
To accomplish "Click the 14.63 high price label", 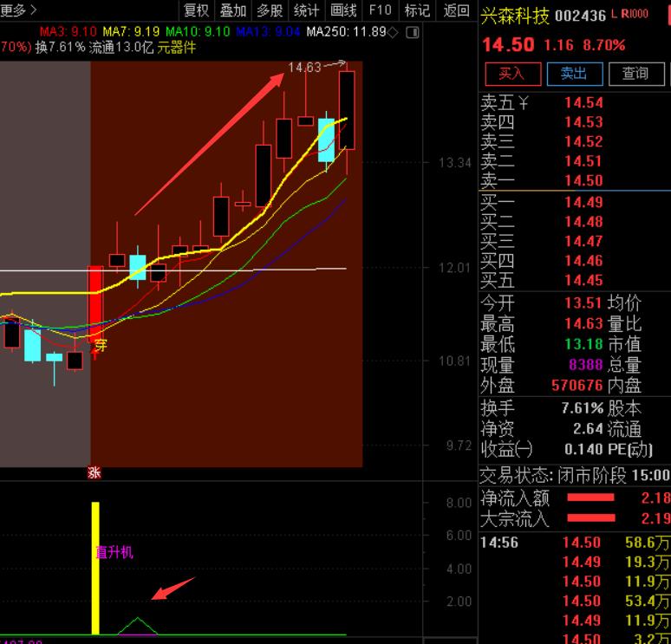I will coord(304,68).
